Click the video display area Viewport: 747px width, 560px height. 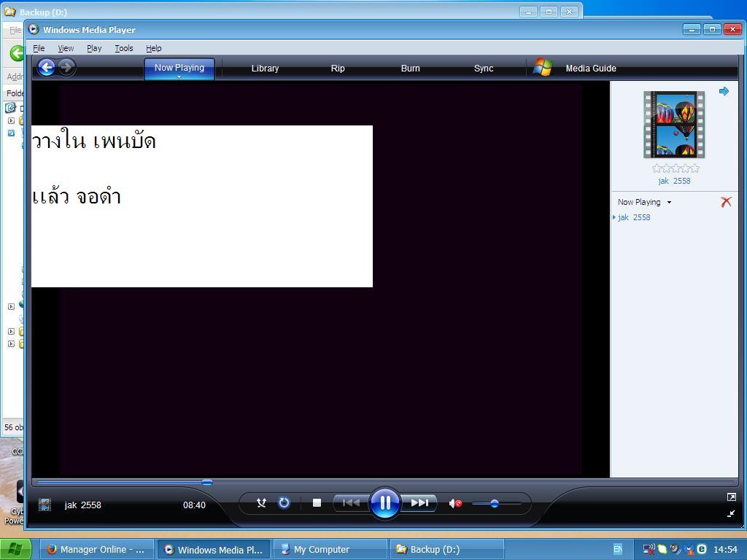[x=320, y=279]
